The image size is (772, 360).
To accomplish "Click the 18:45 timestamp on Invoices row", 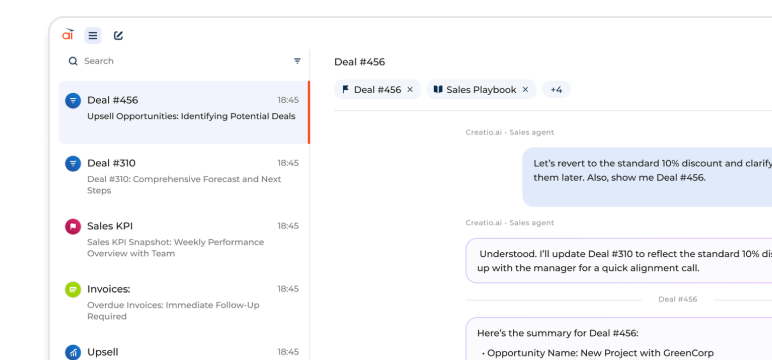I will pyautogui.click(x=288, y=289).
